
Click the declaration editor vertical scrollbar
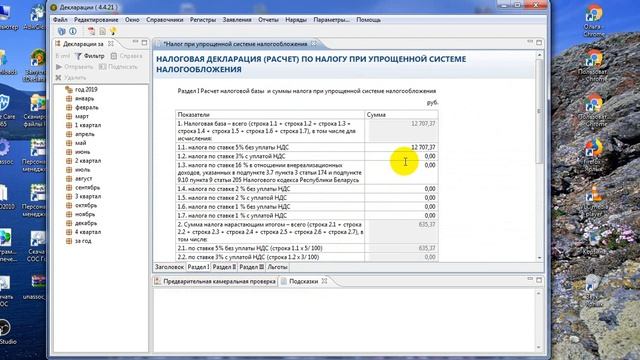click(x=540, y=157)
